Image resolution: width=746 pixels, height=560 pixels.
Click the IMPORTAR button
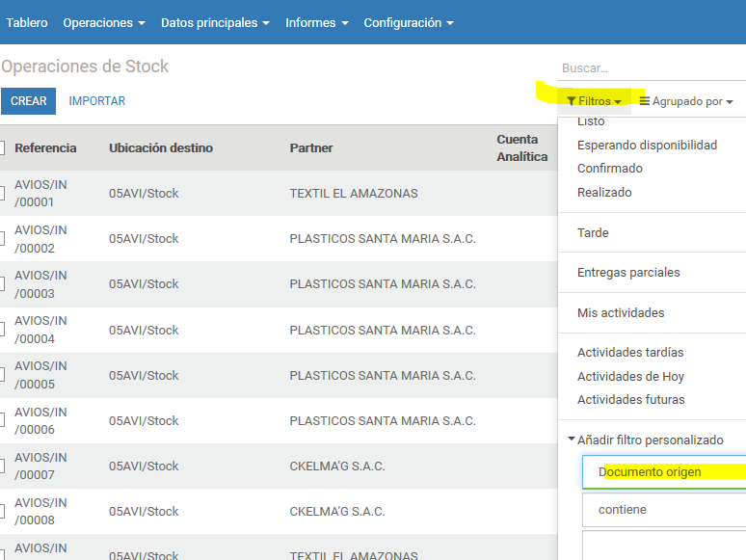[97, 101]
